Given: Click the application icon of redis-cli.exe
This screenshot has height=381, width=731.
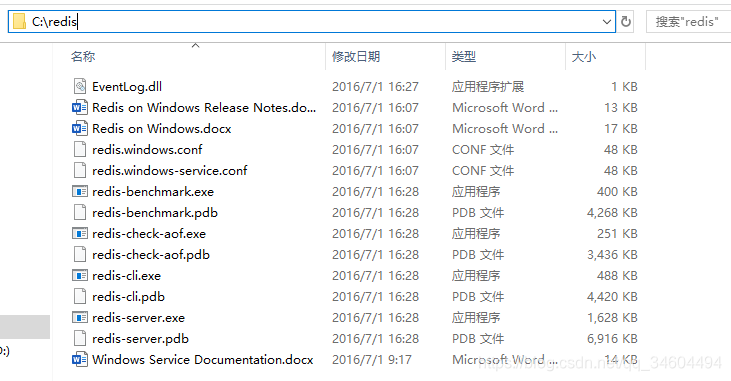Looking at the screenshot, I should click(80, 275).
